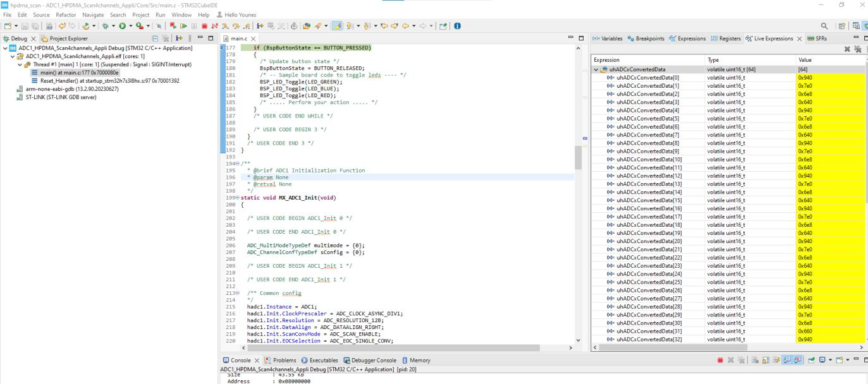Enable instruction stepping mode icon

pos(259,25)
